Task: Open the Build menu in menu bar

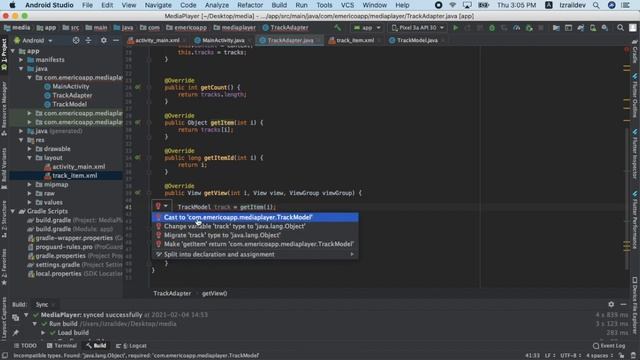Action: point(279,5)
